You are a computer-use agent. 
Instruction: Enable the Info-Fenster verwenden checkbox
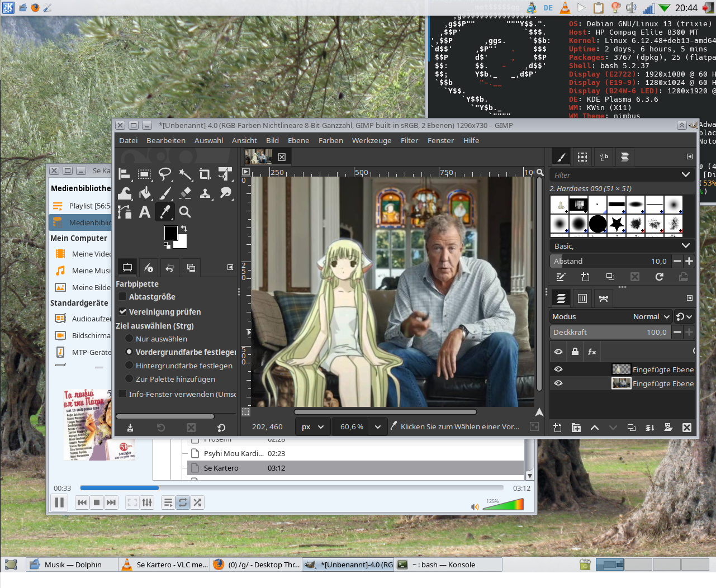point(122,394)
